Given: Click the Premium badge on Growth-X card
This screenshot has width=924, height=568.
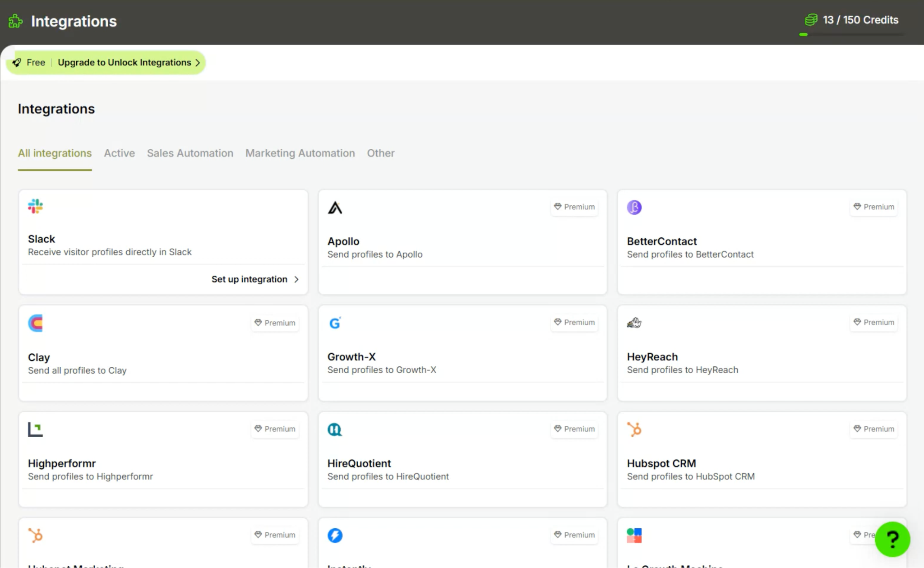Looking at the screenshot, I should (574, 322).
